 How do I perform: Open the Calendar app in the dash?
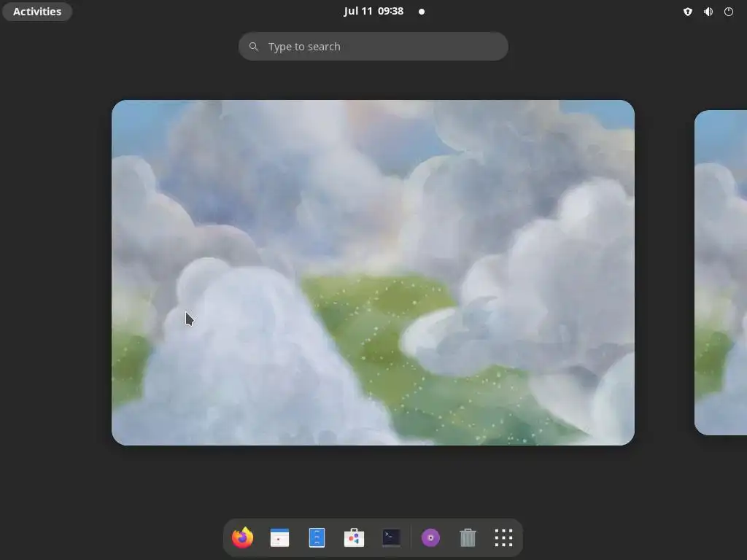click(x=279, y=537)
